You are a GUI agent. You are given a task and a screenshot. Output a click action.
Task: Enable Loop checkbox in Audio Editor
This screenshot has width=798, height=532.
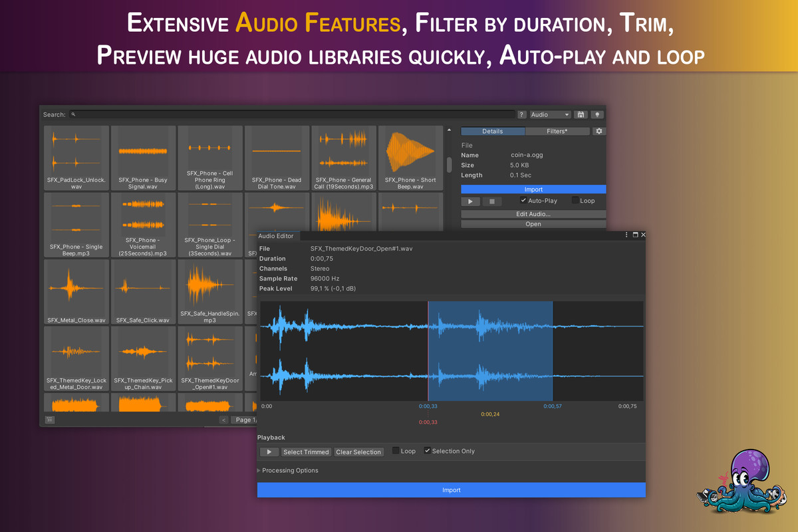tap(396, 451)
